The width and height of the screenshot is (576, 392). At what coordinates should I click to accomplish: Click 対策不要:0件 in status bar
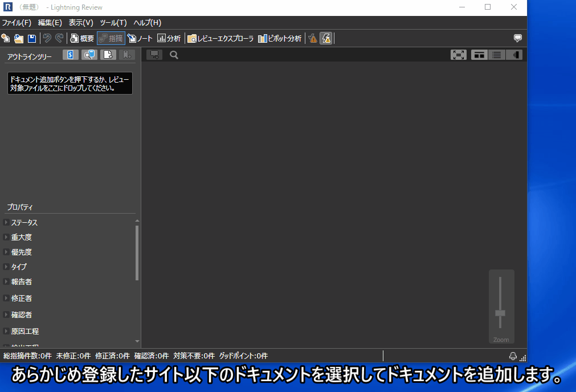[194, 356]
